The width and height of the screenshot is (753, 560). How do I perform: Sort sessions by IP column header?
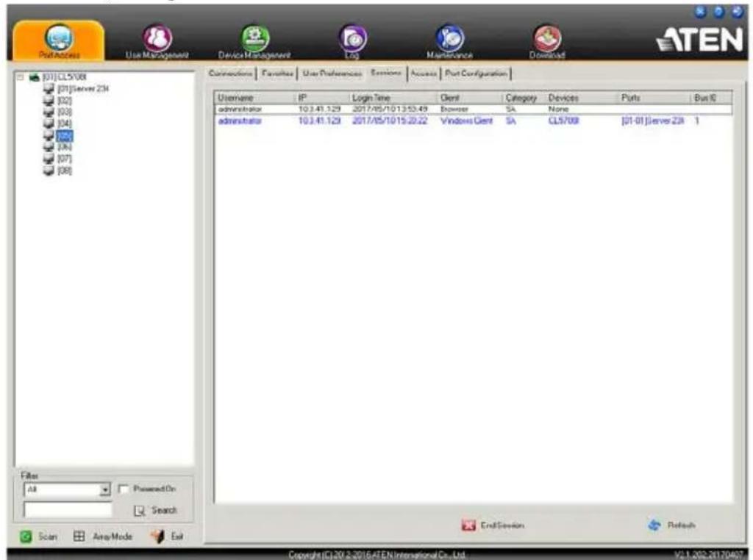pyautogui.click(x=321, y=98)
